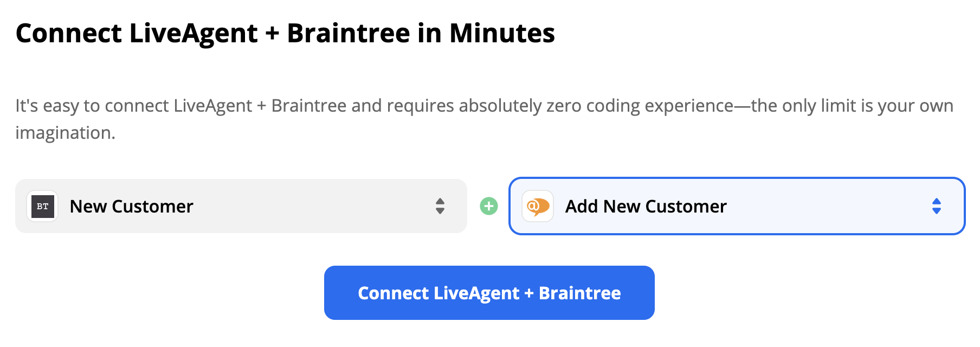The width and height of the screenshot is (980, 347).
Task: Click the heading Connect LiveAgent + Braintree in Minutes
Action: point(286,34)
